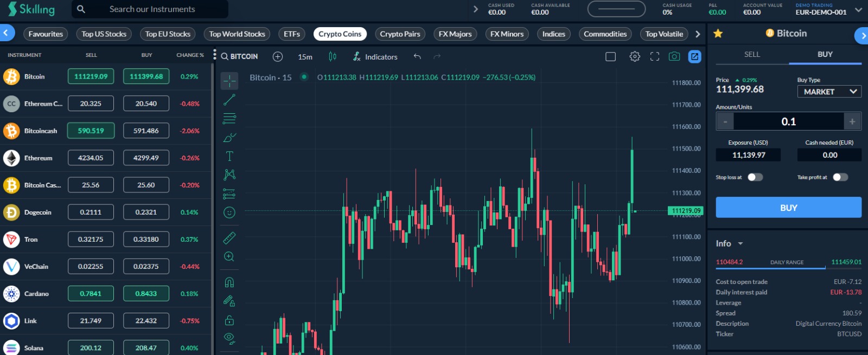Open the demo account selector chevron

858,9
